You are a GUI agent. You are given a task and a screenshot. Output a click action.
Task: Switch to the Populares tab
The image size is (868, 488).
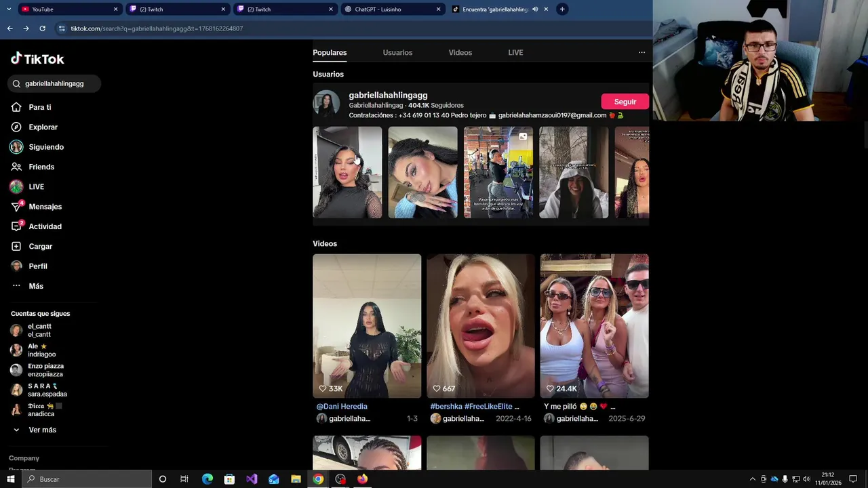tap(330, 52)
